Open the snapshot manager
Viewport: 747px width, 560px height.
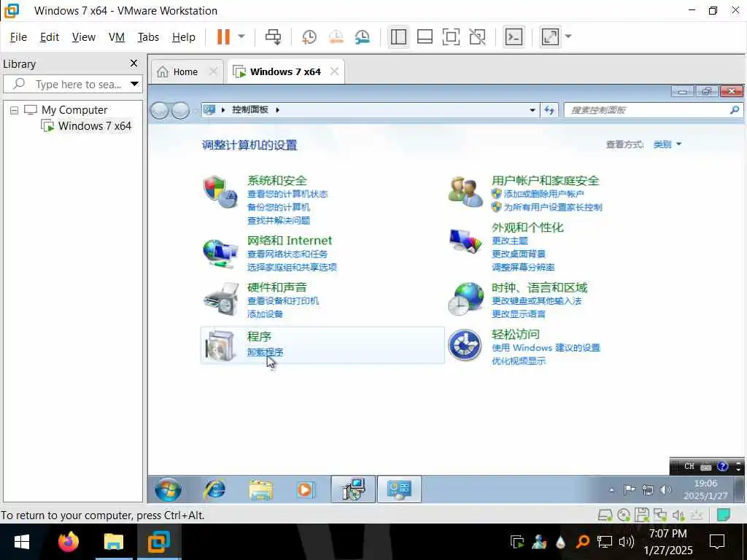(x=363, y=36)
